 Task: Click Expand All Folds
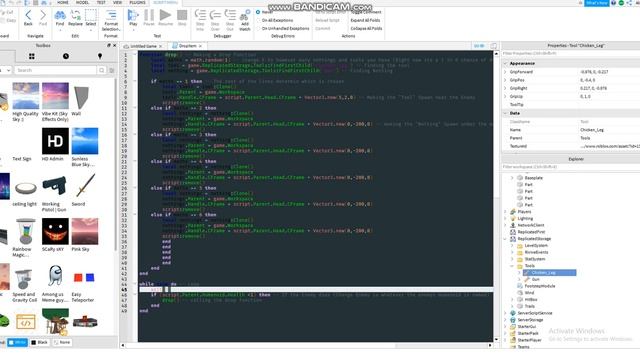tap(365, 20)
